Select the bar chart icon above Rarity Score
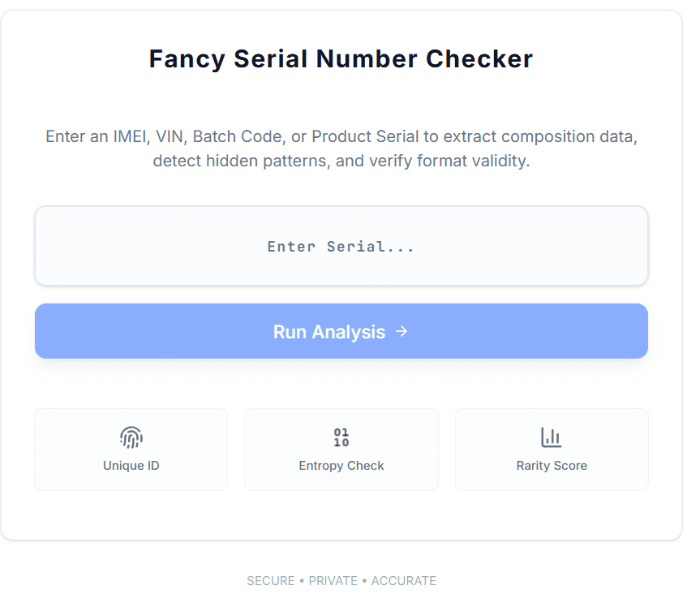 [x=552, y=437]
